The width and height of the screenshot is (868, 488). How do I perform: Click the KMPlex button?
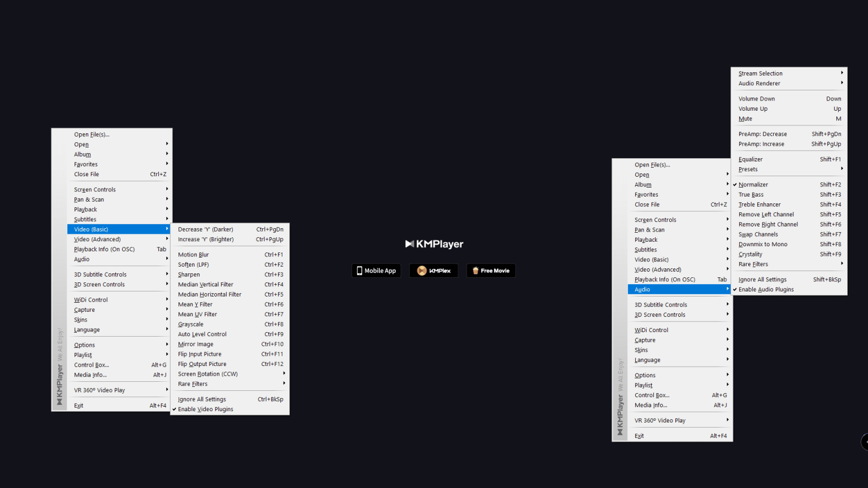pyautogui.click(x=433, y=271)
